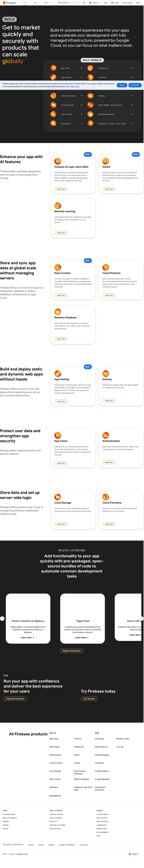Click the Cloud Functions icon
This screenshot has width=144, height=868.
point(53,96)
